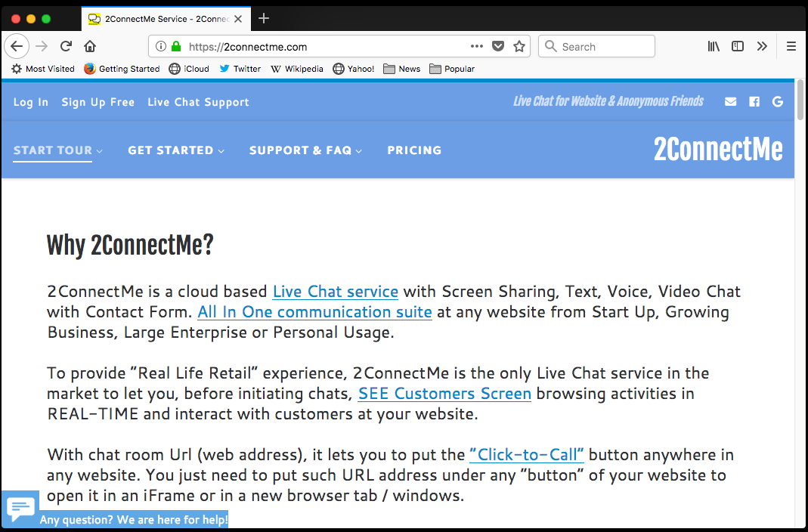Open the browser home page
This screenshot has width=808, height=532.
[90, 46]
